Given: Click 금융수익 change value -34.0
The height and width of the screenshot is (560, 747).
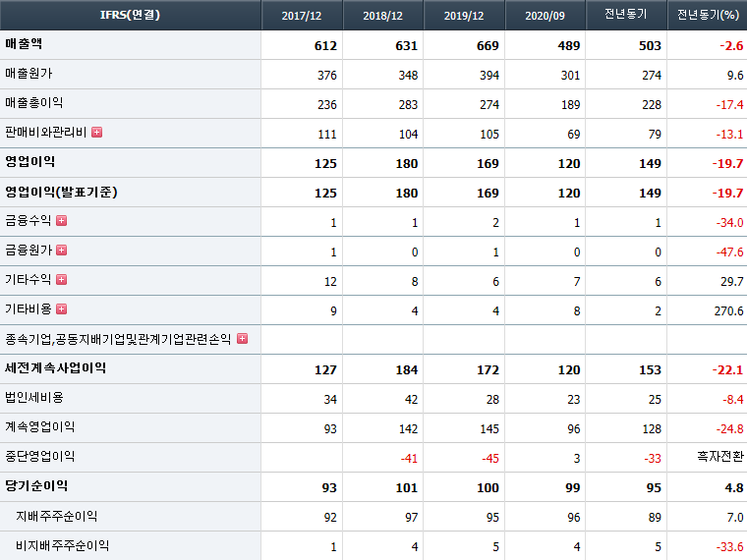Looking at the screenshot, I should [729, 222].
